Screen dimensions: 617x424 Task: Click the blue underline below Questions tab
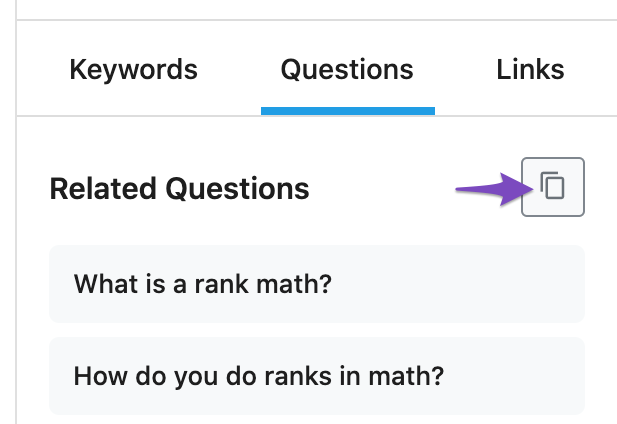347,111
